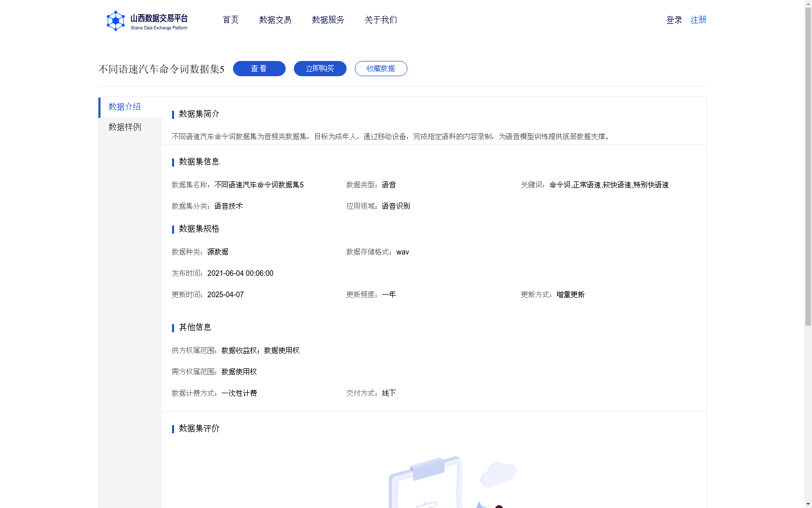Screen dimensions: 812x508
Task: Open the 数据服务 navigation item
Action: (x=328, y=20)
